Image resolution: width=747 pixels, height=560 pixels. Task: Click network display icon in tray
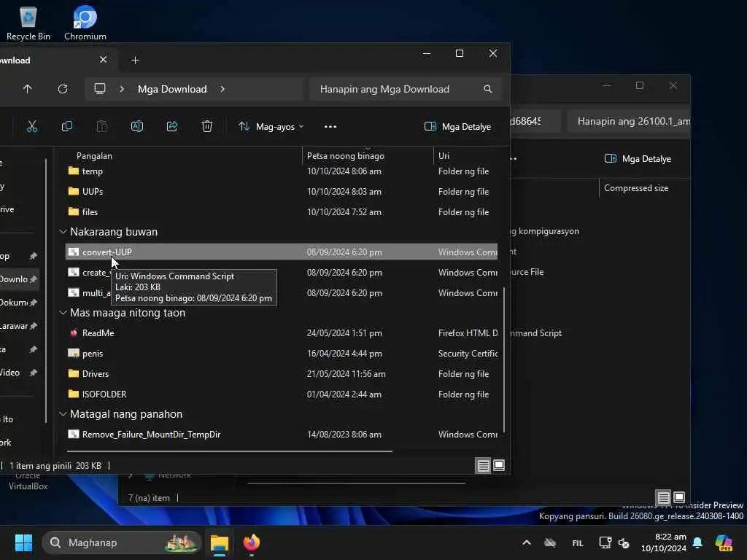coord(605,542)
